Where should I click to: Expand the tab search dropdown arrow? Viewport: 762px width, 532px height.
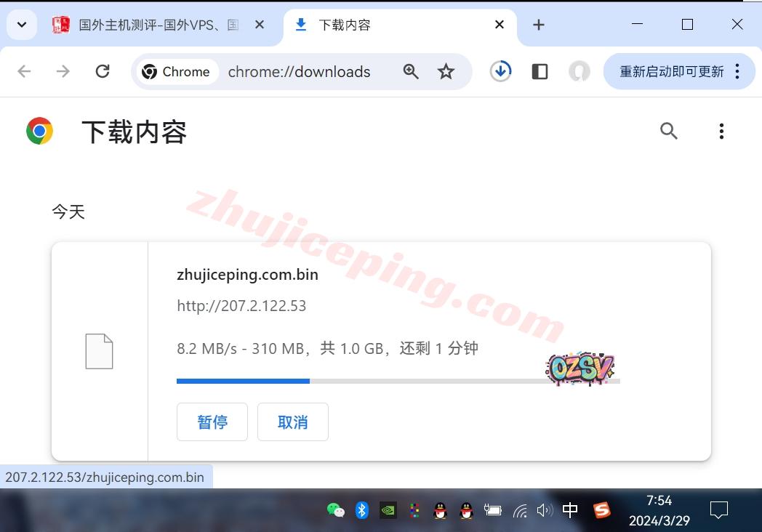click(x=22, y=25)
